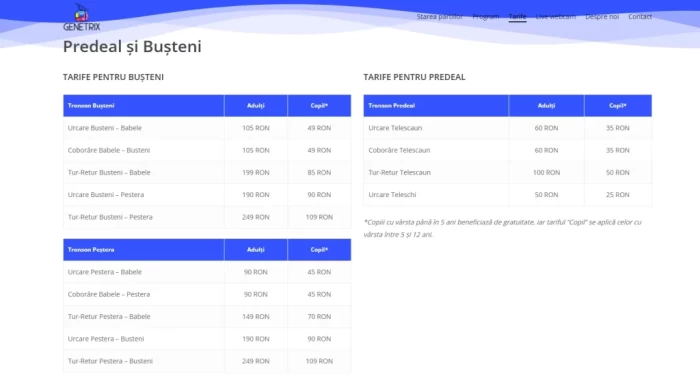700x377 pixels.
Task: Click the Tronson Bușteni column header
Action: (144, 105)
